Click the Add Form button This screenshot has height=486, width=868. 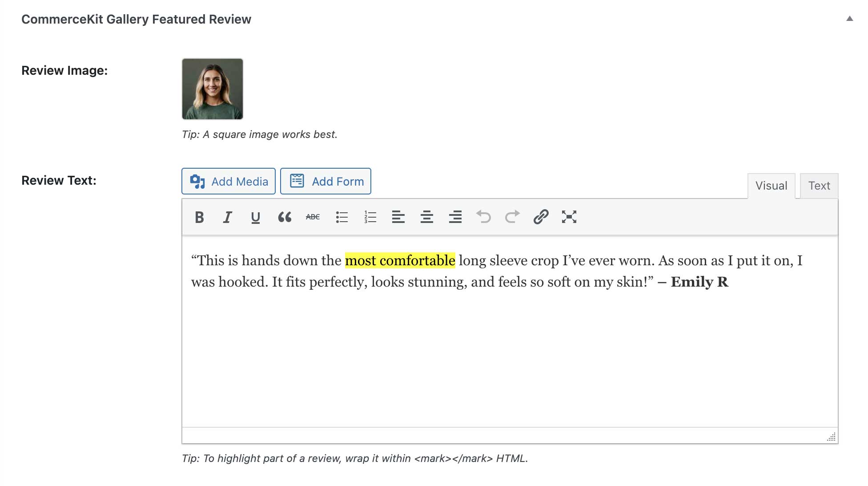click(x=325, y=181)
